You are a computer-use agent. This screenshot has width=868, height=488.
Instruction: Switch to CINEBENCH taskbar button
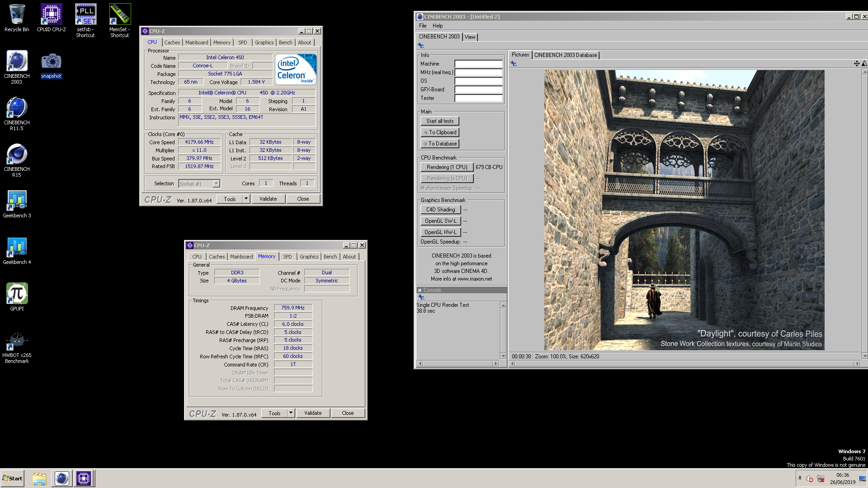[62, 479]
